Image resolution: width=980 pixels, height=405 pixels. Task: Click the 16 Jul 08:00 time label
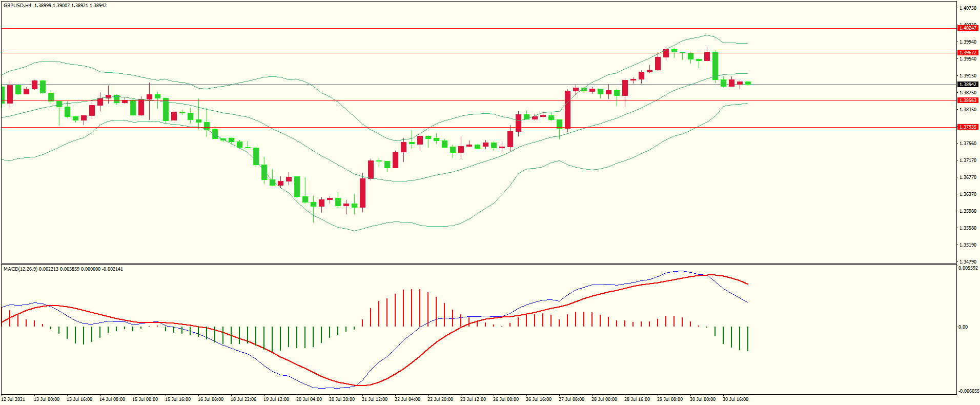click(211, 399)
